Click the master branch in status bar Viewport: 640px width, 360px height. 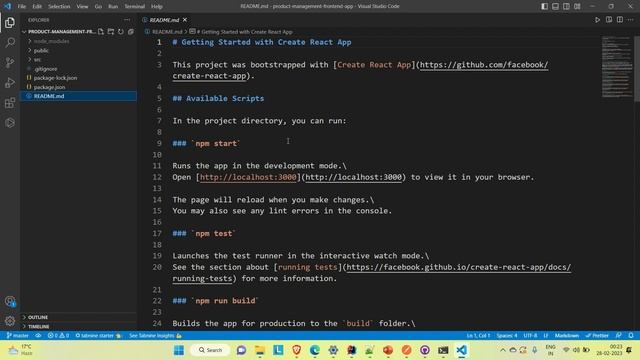(x=18, y=336)
